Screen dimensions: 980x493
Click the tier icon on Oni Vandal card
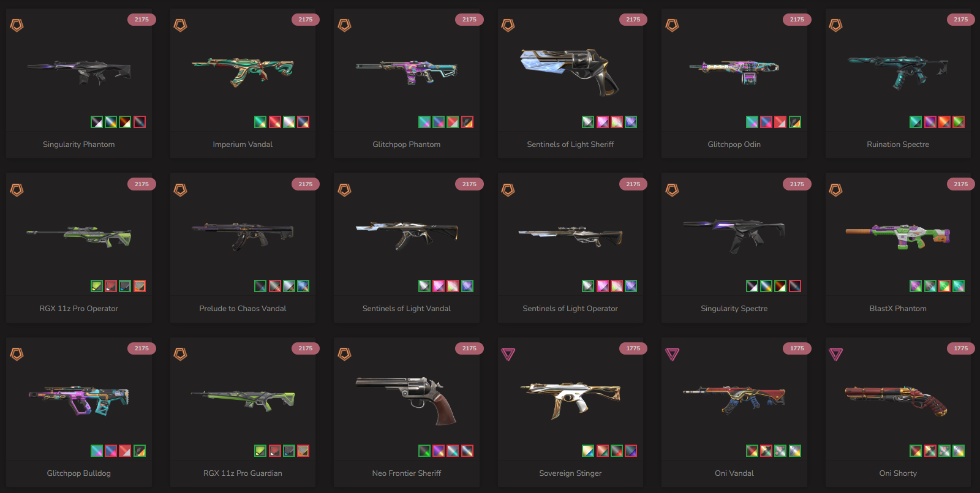(673, 354)
